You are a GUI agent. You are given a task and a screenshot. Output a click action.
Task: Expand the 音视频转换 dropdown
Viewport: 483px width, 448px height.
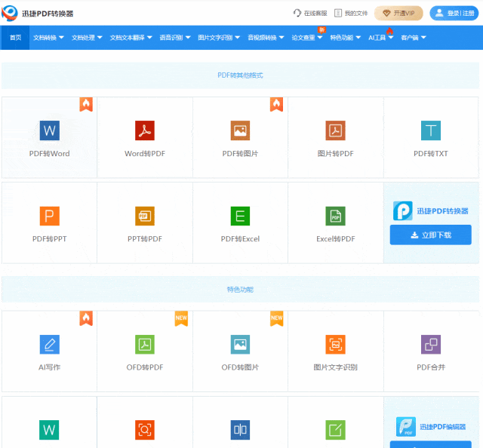coord(266,38)
